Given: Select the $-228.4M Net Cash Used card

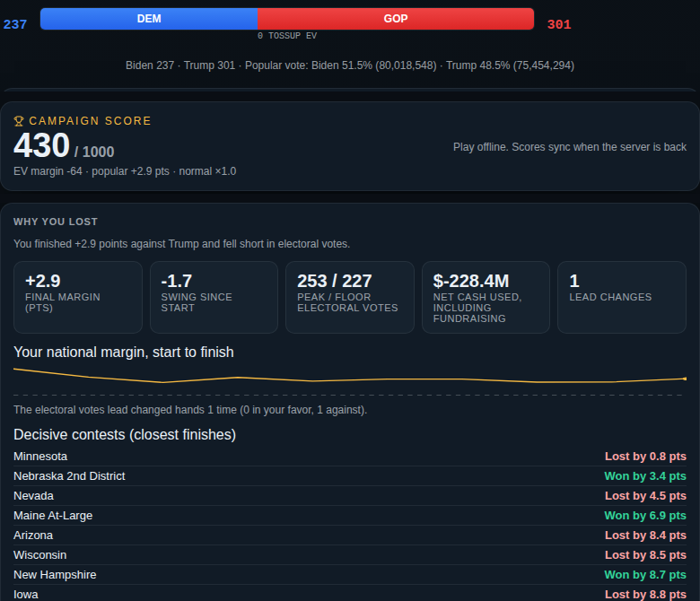Looking at the screenshot, I should (x=486, y=297).
